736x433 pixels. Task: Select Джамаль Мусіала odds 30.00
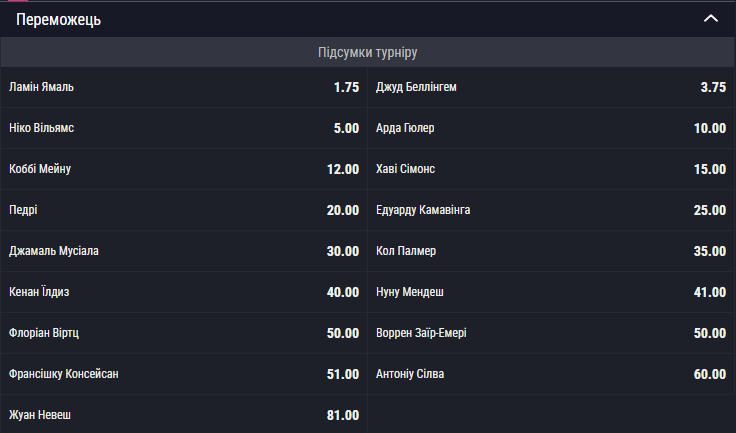pos(184,251)
